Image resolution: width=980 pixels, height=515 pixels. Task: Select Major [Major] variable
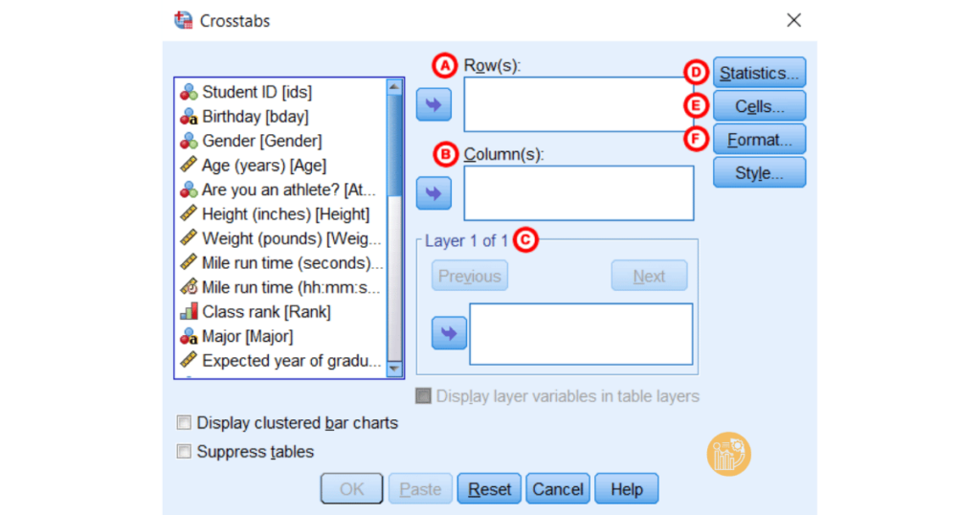(248, 336)
